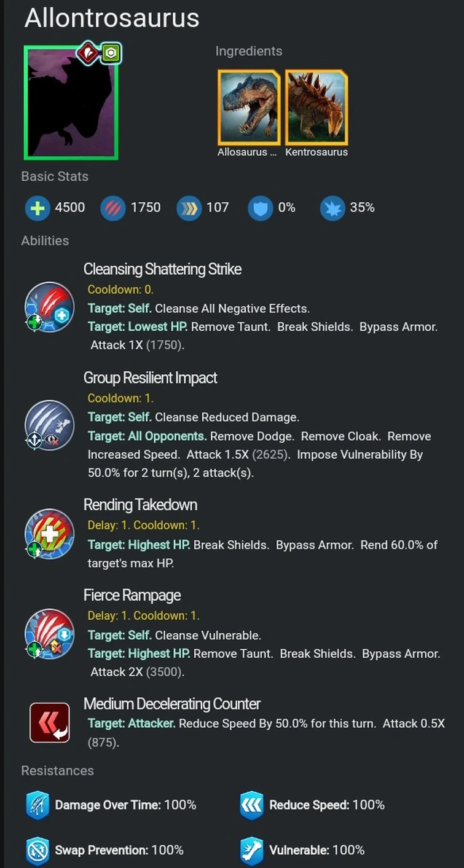This screenshot has width=464, height=868.
Task: Select the Rending Takedown ability icon
Action: 49,534
